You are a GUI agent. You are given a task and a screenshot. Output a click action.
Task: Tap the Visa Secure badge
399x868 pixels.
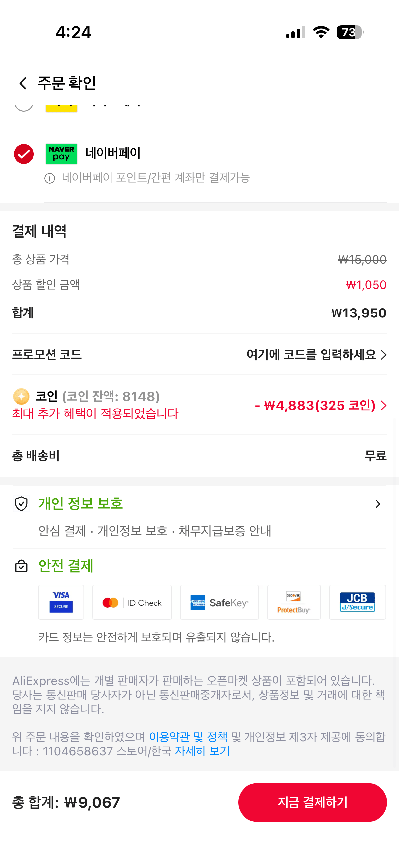61,602
